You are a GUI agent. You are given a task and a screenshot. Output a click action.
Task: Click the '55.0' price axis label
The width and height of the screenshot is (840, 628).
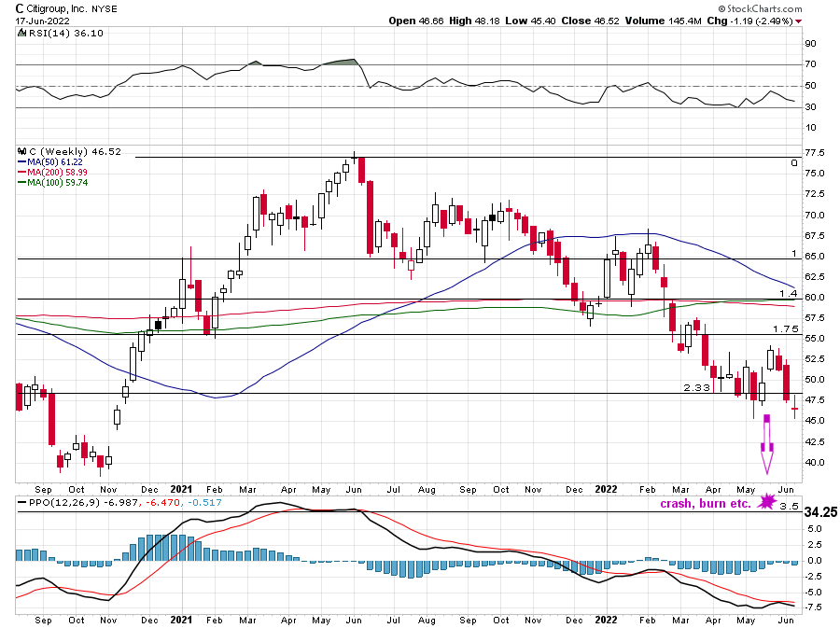[814, 339]
